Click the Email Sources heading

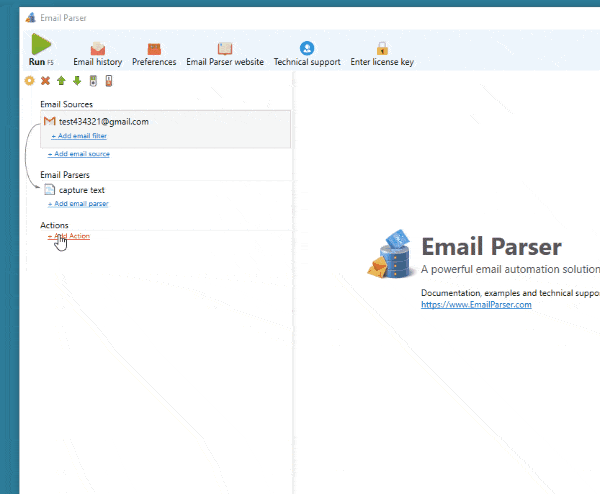pos(67,104)
